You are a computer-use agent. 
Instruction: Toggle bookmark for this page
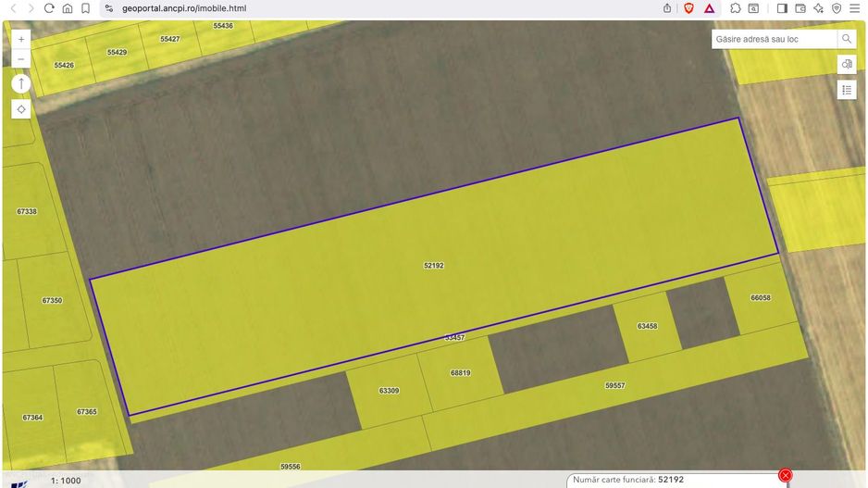coord(85,8)
